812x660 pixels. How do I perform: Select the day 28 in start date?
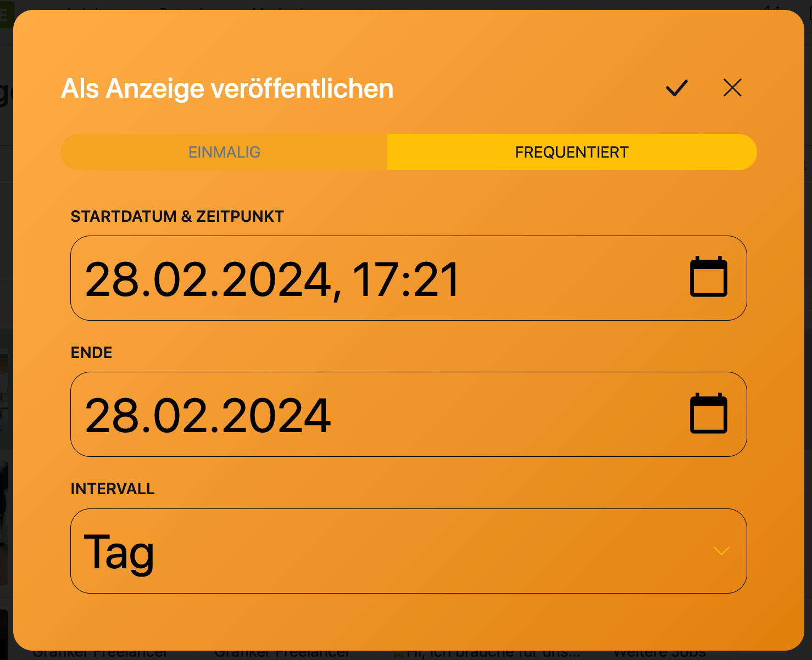(x=112, y=280)
